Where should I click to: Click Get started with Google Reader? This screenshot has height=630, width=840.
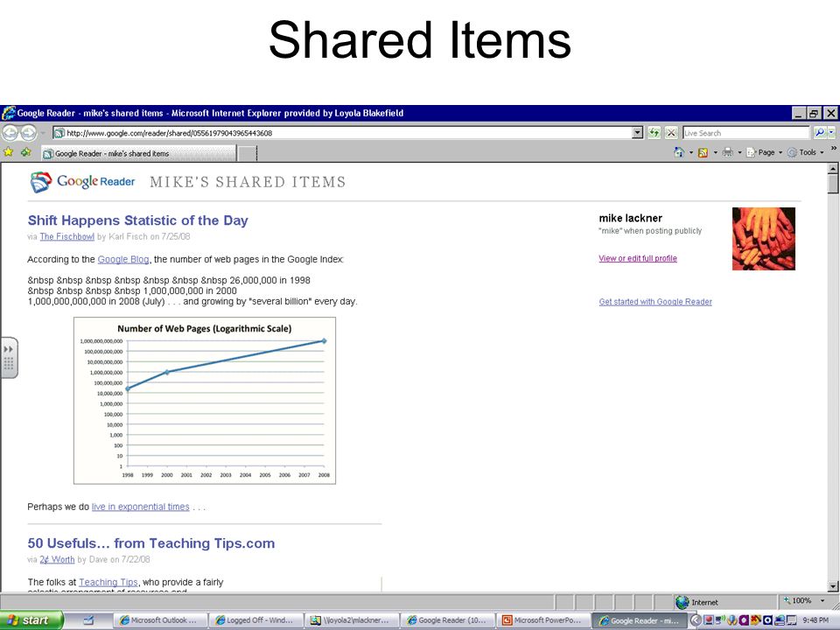655,302
